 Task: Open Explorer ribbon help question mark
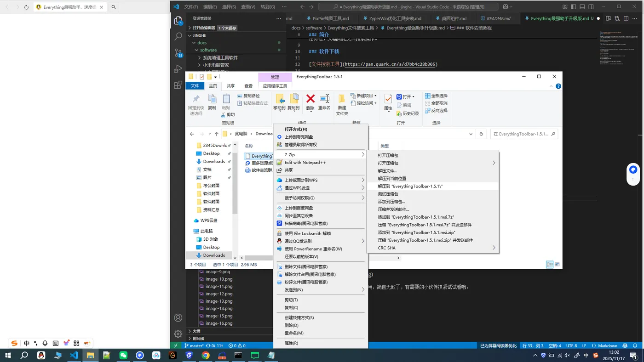(558, 86)
